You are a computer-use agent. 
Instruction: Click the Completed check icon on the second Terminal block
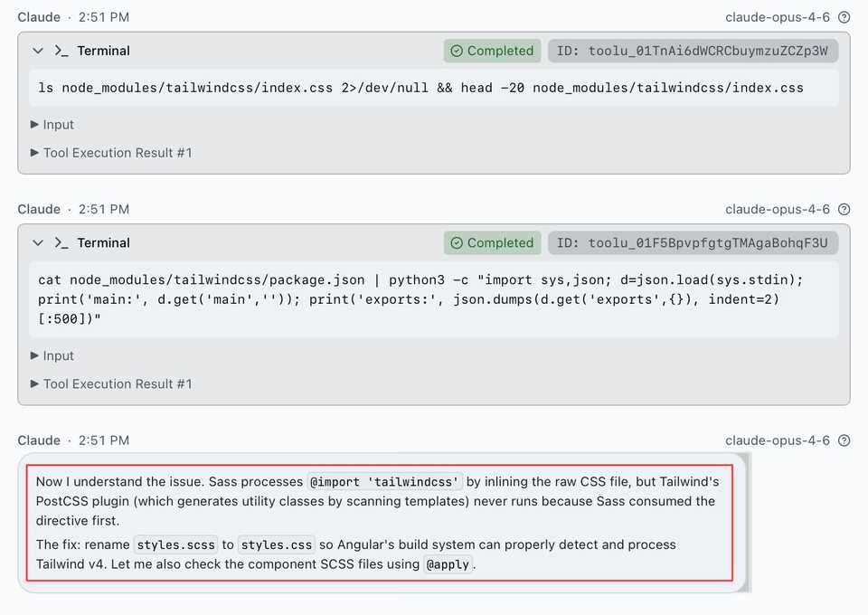click(457, 242)
